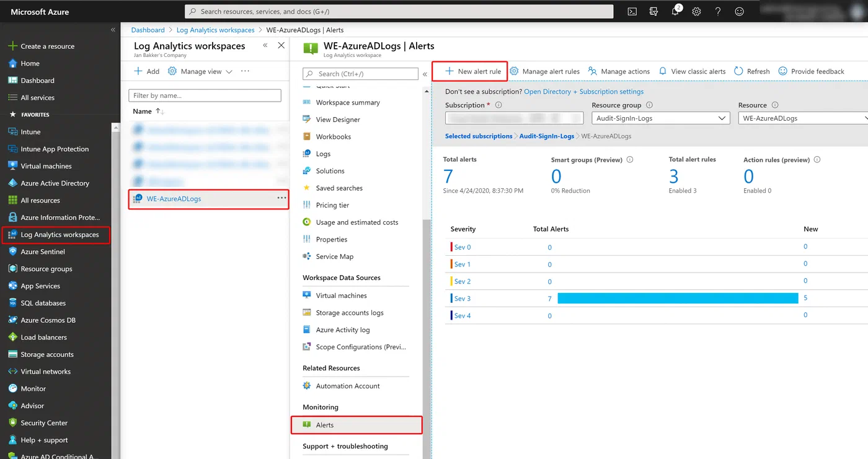
Task: Open Storage accounts favorite
Action: (47, 355)
